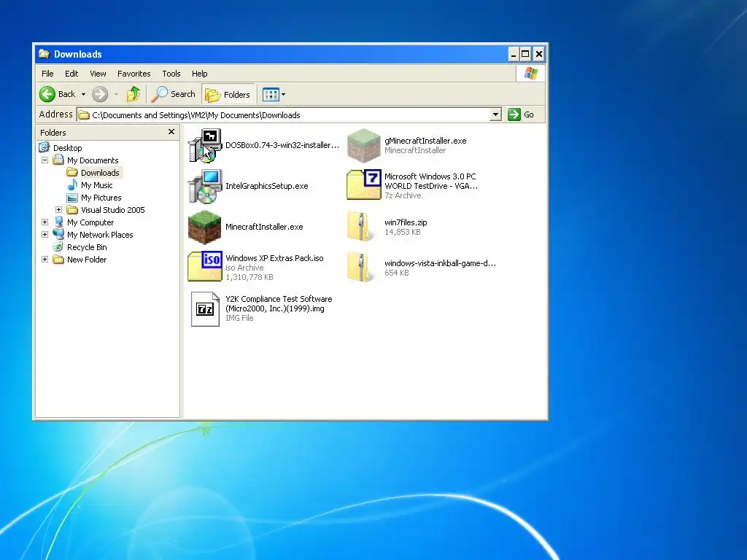Image resolution: width=747 pixels, height=560 pixels.
Task: Click the DOSBox0.74-3-win32-installer file name
Action: pyautogui.click(x=282, y=145)
